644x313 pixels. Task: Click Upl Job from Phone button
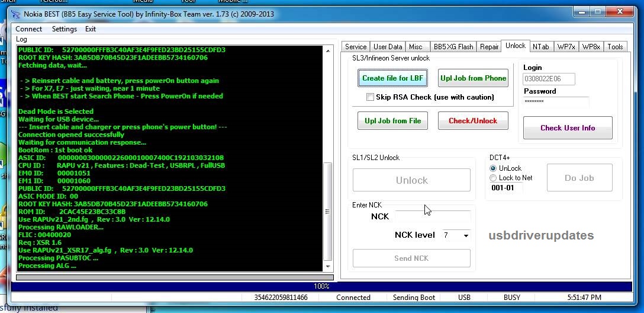(x=473, y=78)
